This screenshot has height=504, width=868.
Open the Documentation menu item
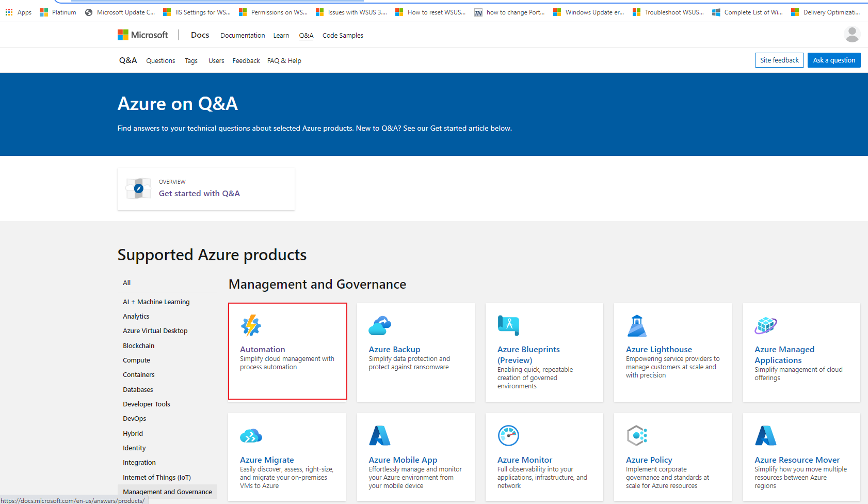pyautogui.click(x=243, y=36)
